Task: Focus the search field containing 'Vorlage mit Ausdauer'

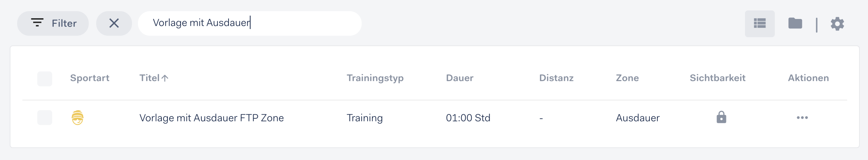Action: [250, 23]
